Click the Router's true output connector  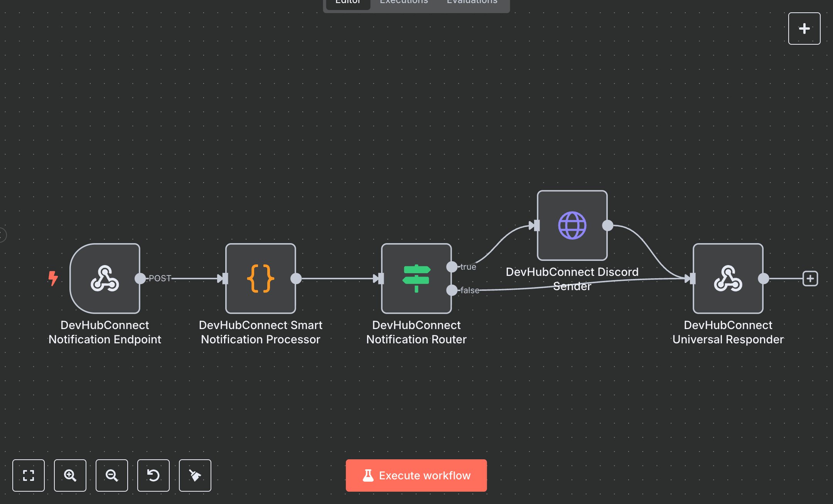452,267
